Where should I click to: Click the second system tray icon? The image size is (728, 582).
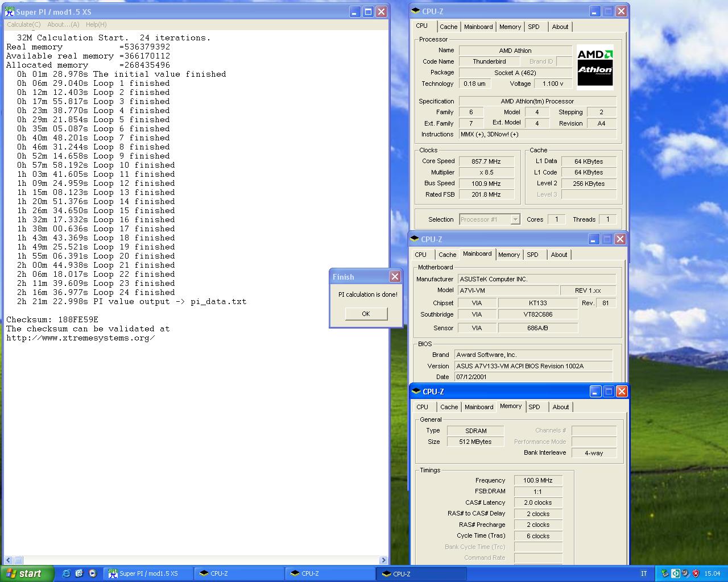675,573
